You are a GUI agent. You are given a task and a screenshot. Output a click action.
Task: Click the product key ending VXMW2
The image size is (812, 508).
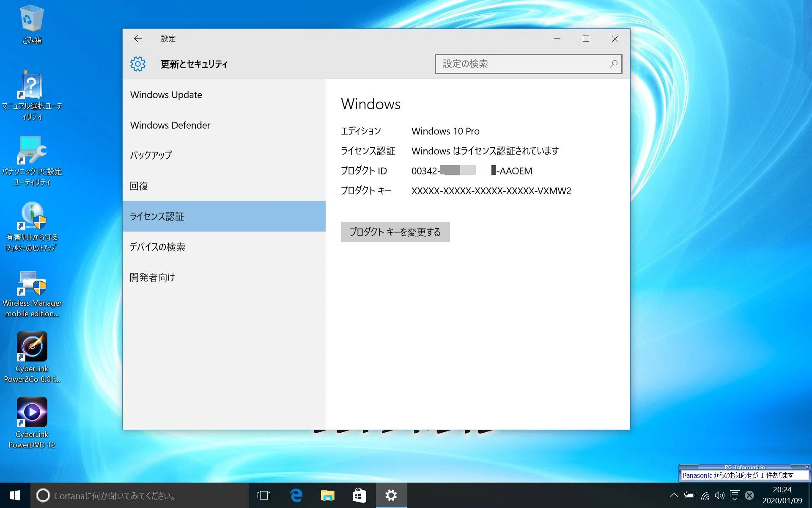point(491,191)
